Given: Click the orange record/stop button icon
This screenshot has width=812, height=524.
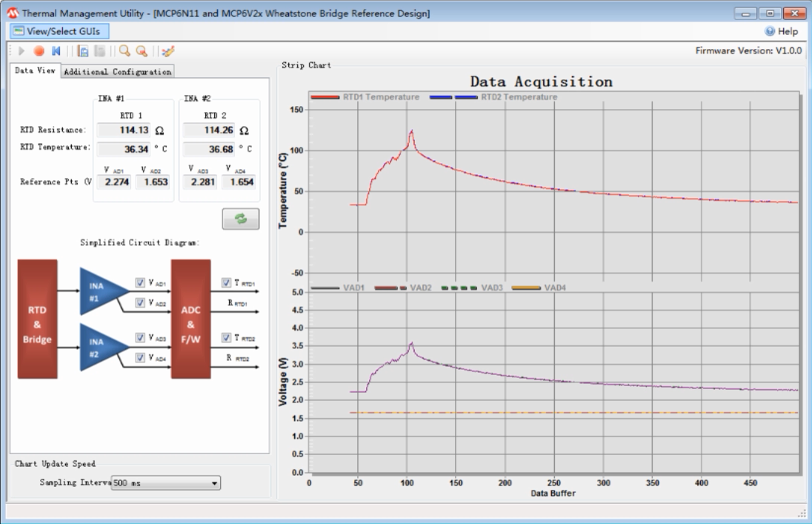Looking at the screenshot, I should pos(39,51).
